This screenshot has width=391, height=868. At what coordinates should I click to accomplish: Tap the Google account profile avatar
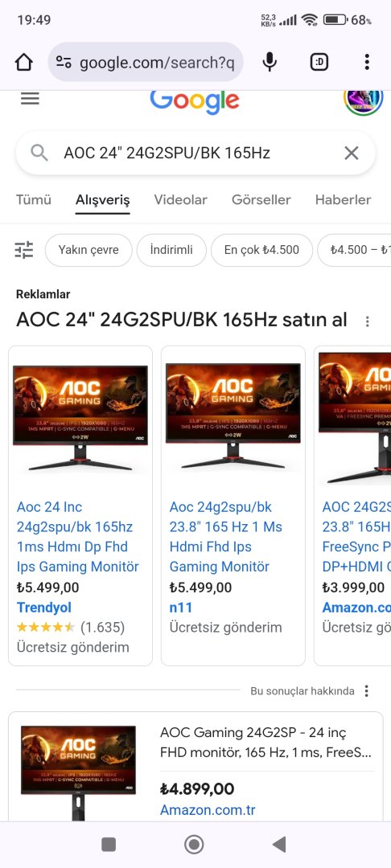[x=364, y=100]
